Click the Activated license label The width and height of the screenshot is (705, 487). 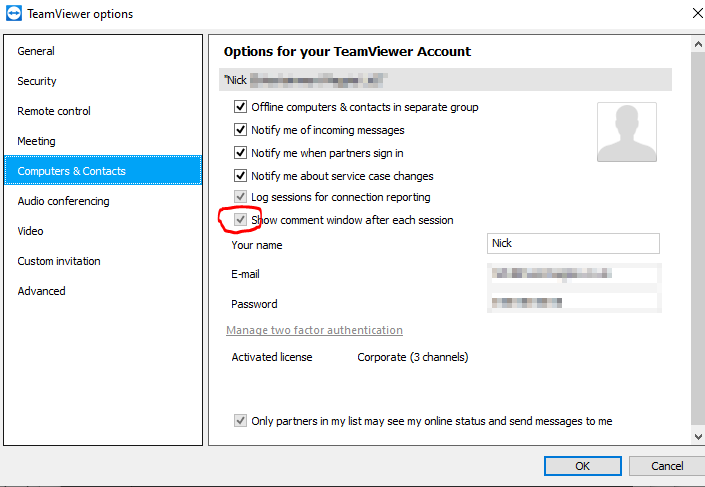pyautogui.click(x=272, y=357)
